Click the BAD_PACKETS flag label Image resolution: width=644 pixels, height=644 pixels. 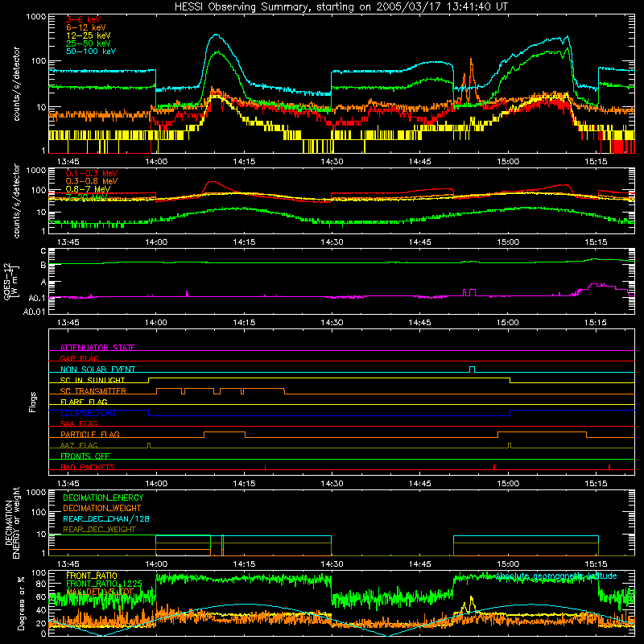[x=88, y=467]
